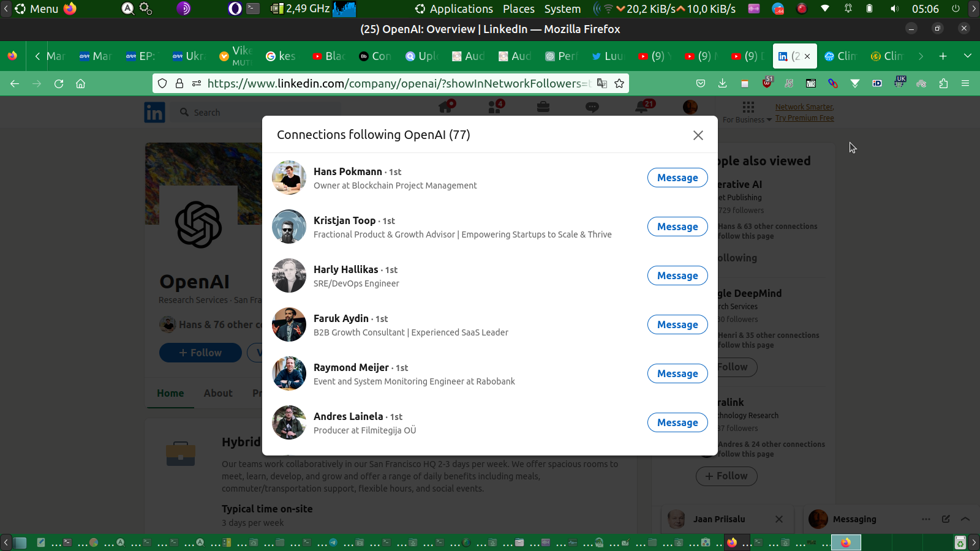The height and width of the screenshot is (551, 980).
Task: Open the Firefox application menu
Action: [x=965, y=83]
